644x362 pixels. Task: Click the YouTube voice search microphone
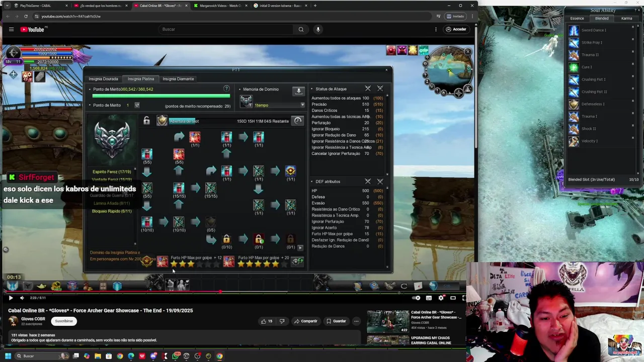(318, 29)
